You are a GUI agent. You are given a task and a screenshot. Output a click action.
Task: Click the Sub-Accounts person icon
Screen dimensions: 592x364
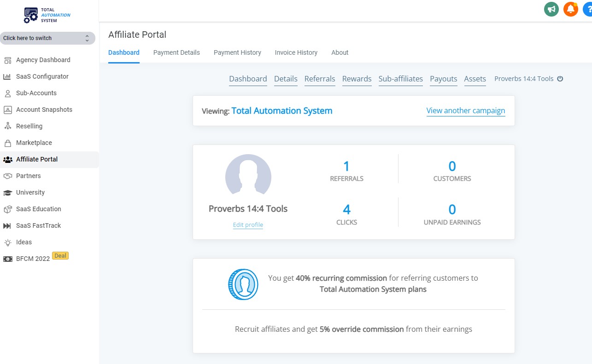[7, 93]
